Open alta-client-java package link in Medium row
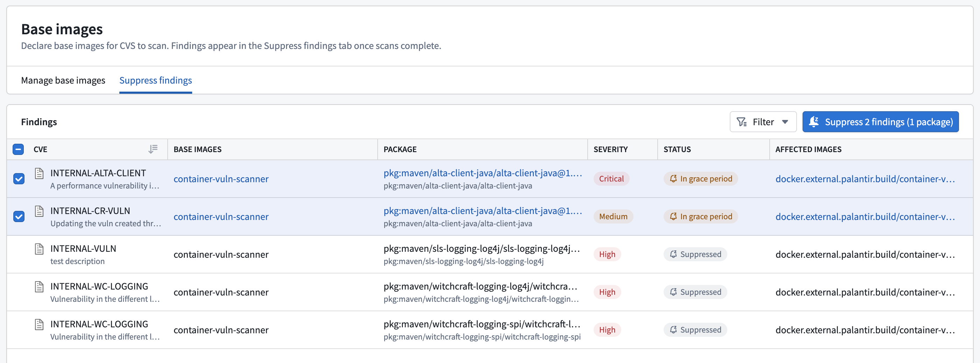The height and width of the screenshot is (363, 980). pyautogui.click(x=483, y=211)
